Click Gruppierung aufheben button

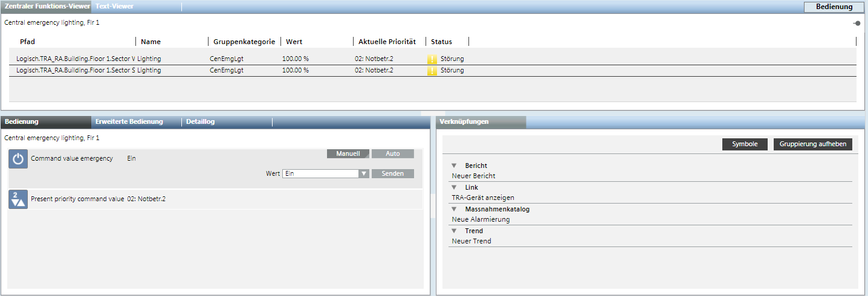tap(812, 144)
